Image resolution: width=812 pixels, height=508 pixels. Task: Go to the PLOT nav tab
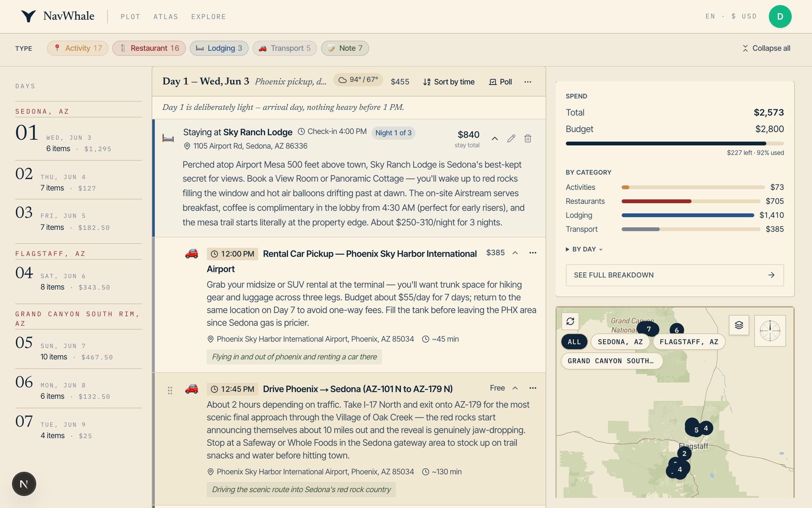tap(131, 17)
